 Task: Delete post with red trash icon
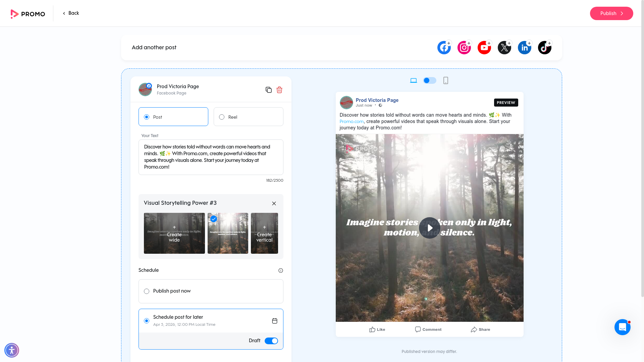(x=279, y=90)
